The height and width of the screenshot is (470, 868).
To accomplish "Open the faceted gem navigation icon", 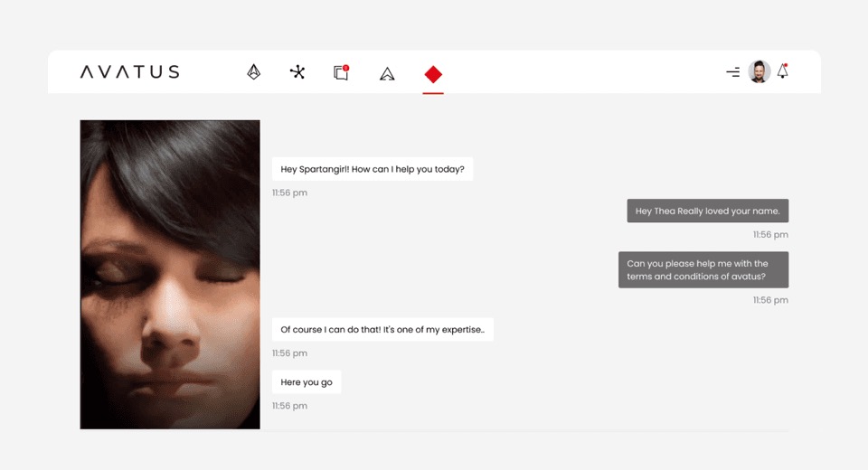I will coord(253,72).
